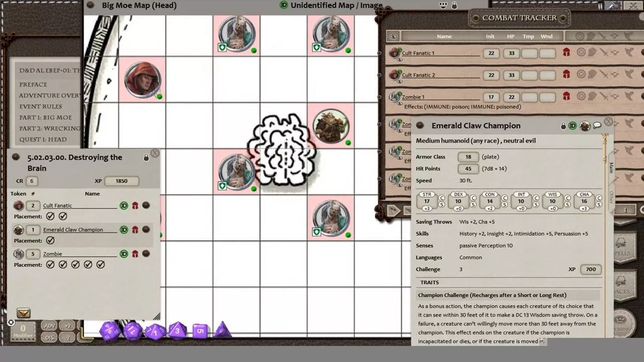Click the CHA save S button

[599, 205]
